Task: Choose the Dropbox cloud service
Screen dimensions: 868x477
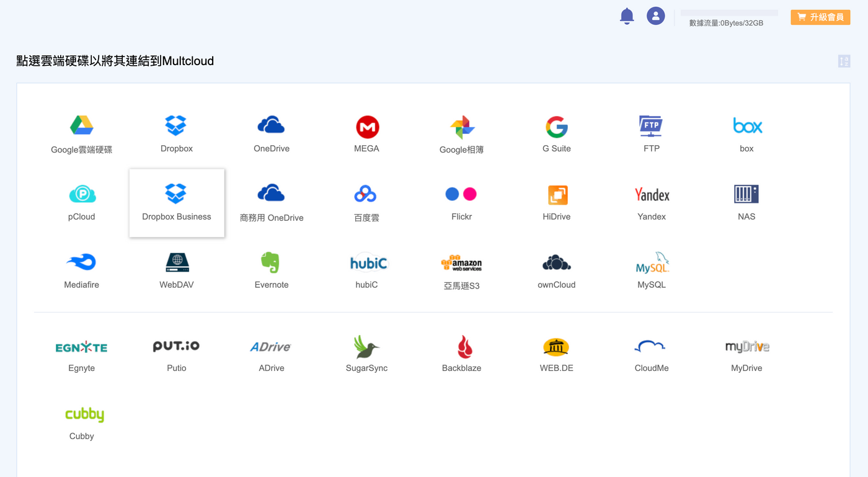Action: tap(176, 126)
